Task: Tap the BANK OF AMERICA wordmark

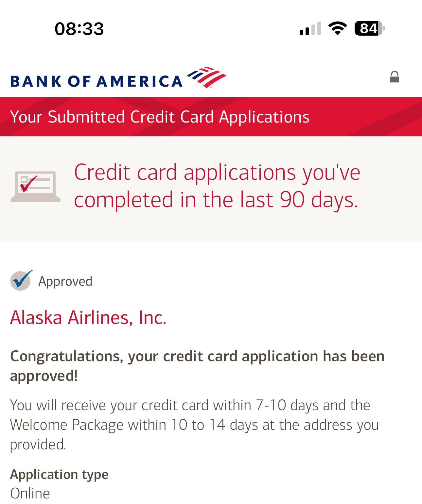Action: [x=97, y=81]
